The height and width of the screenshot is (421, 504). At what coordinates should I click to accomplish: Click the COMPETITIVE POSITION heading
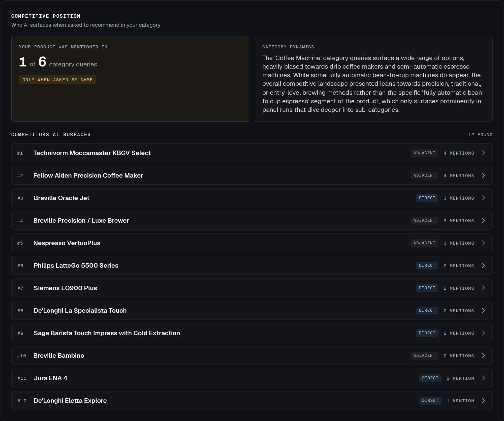pyautogui.click(x=46, y=16)
